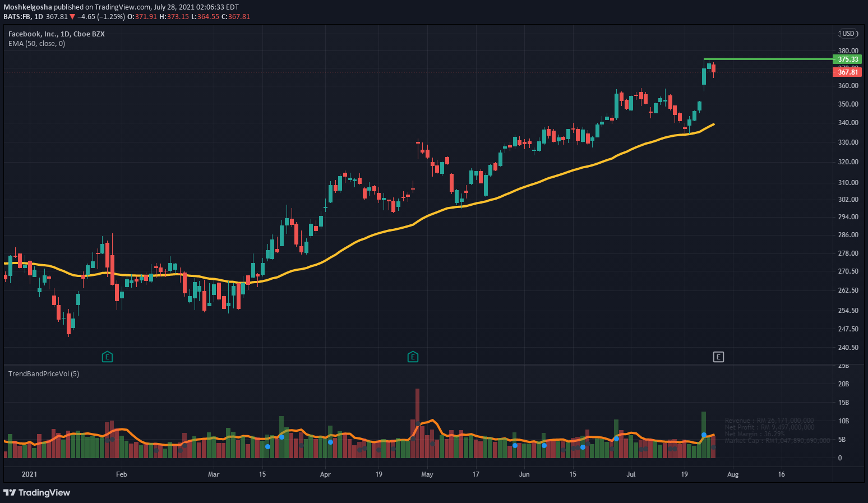868x503 pixels.
Task: Click the 262.50 price axis label
Action: point(848,290)
